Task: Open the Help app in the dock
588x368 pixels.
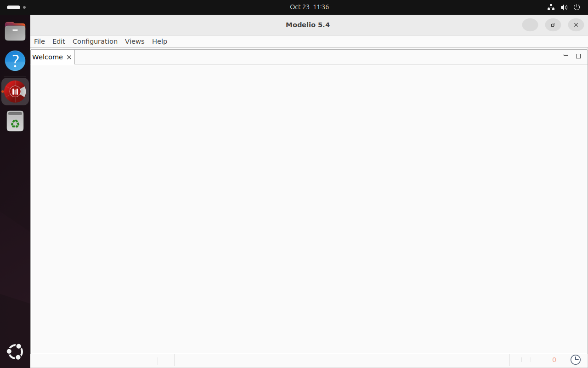Action: [15, 61]
